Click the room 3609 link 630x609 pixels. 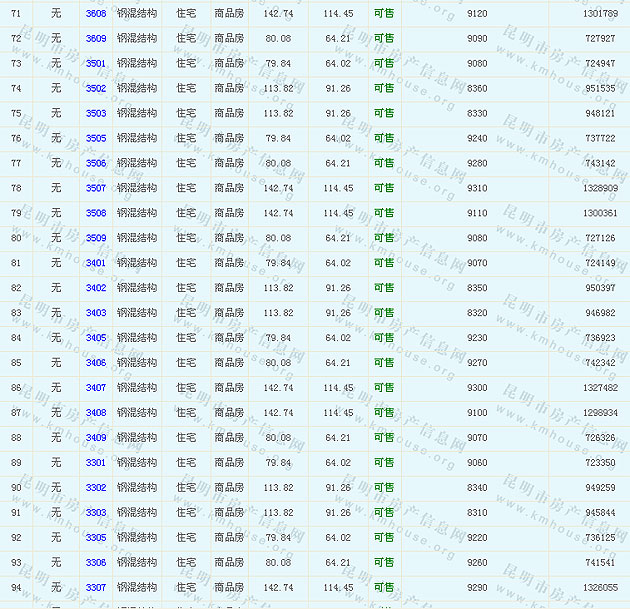click(x=96, y=39)
